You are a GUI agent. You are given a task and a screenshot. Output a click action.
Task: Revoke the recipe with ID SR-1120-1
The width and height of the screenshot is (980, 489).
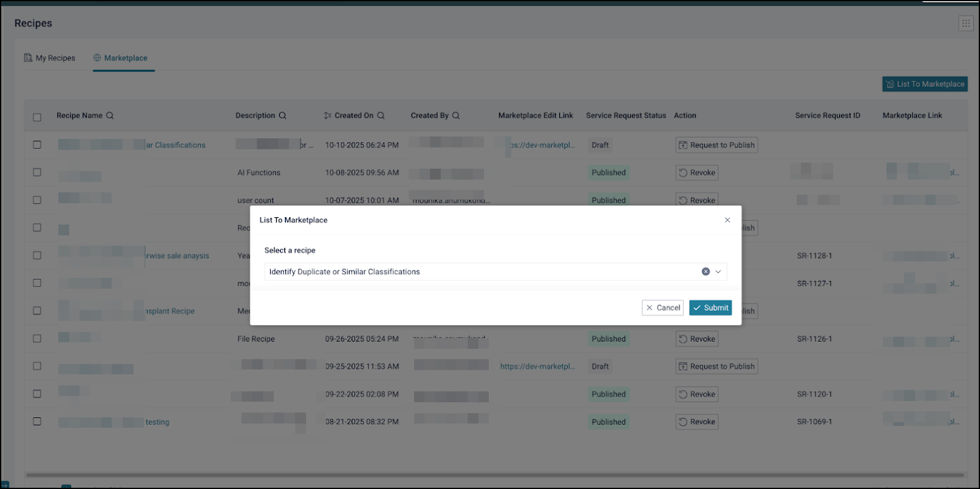pos(697,394)
